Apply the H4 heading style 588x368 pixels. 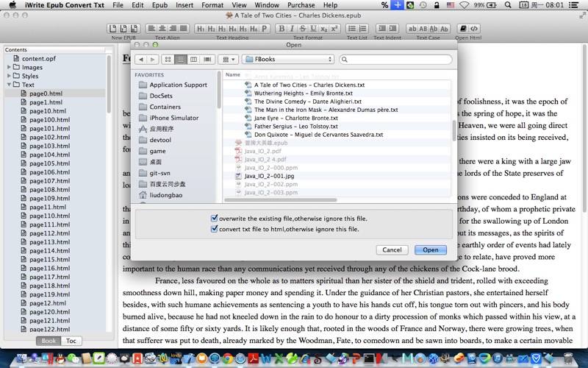click(x=232, y=29)
